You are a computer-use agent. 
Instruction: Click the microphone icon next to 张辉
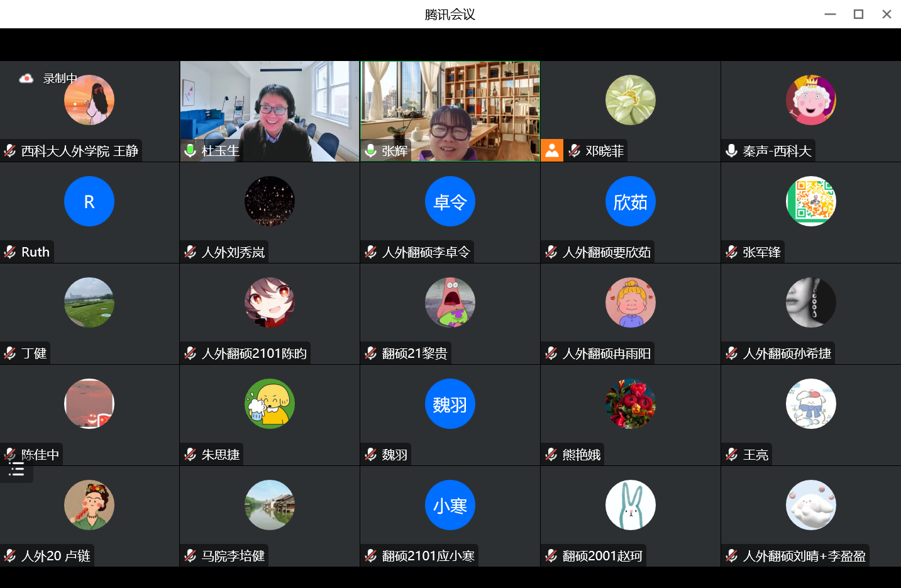(371, 150)
